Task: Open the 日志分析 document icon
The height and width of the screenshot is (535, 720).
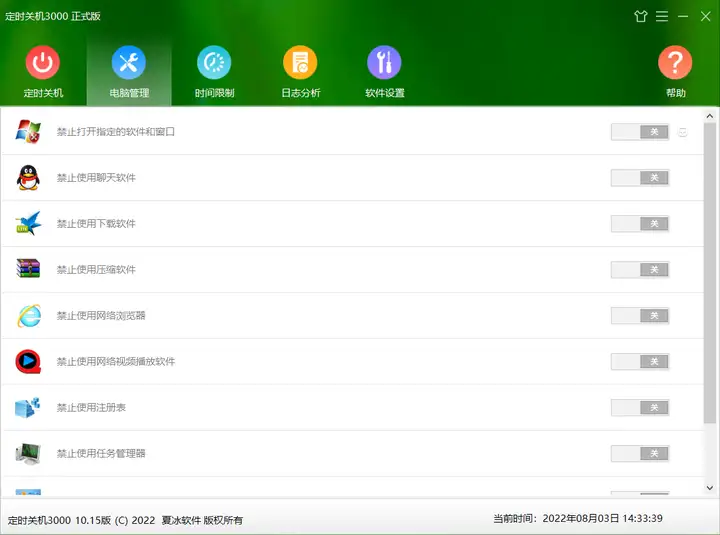Action: point(300,62)
